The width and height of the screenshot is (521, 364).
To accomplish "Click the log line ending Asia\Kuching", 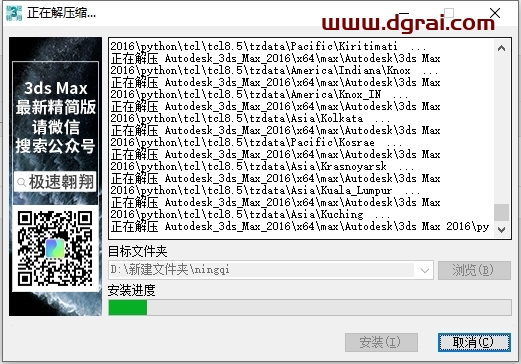I will coord(250,214).
